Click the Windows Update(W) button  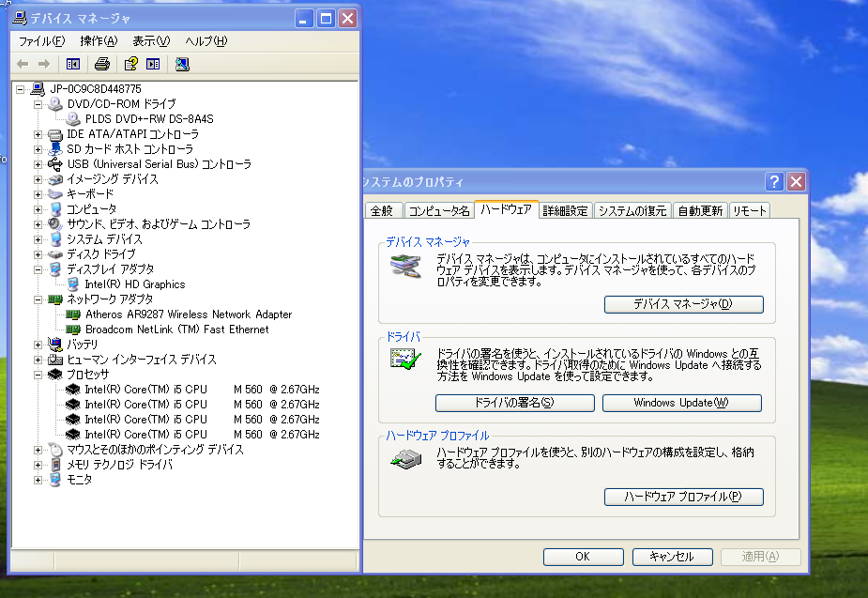point(681,403)
